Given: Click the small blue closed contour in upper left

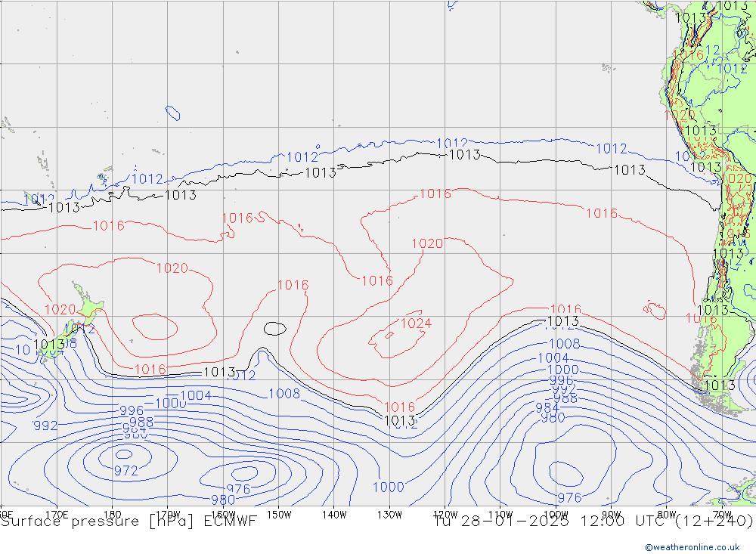Looking at the screenshot, I should click(x=173, y=113).
